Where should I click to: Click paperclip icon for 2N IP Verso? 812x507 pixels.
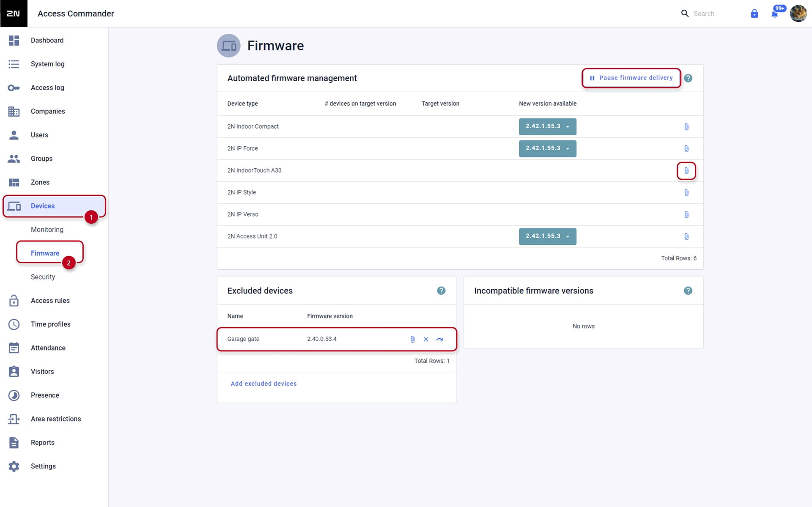pos(686,215)
